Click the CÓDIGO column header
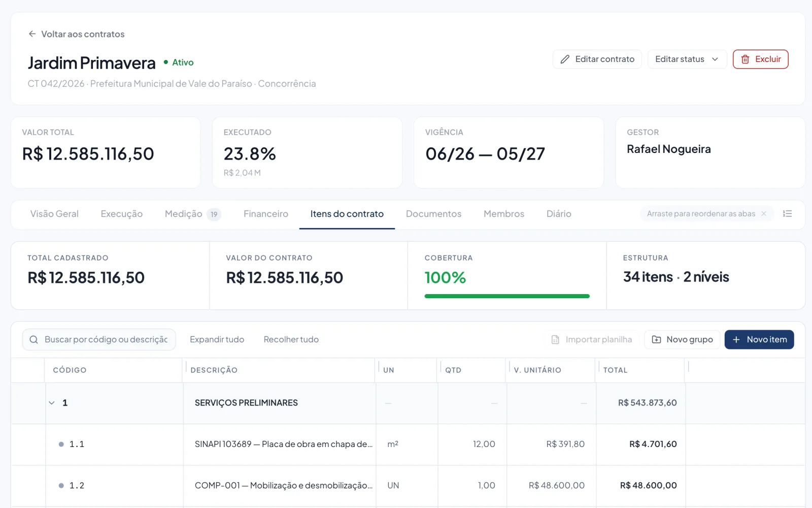The height and width of the screenshot is (508, 812). coord(70,370)
